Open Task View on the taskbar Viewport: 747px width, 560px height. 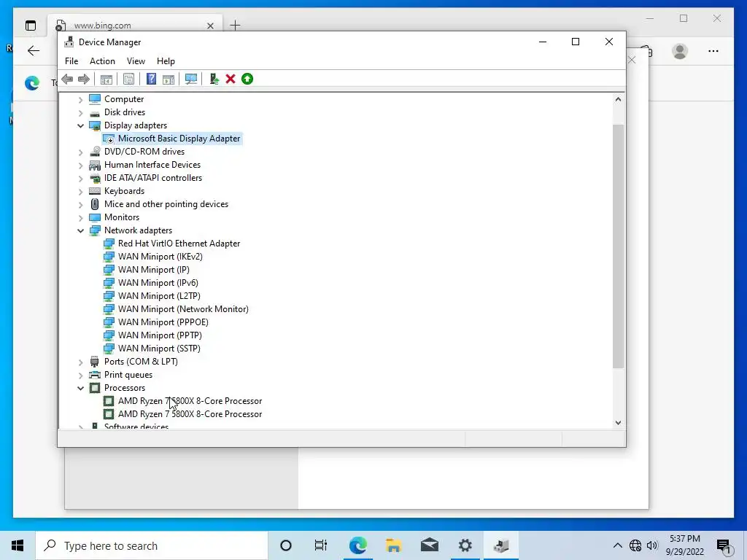click(x=321, y=545)
